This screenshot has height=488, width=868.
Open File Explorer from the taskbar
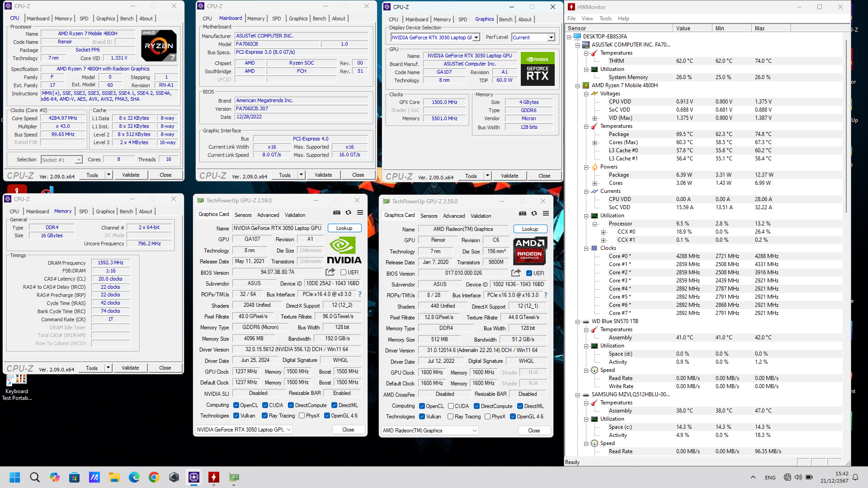(x=114, y=477)
